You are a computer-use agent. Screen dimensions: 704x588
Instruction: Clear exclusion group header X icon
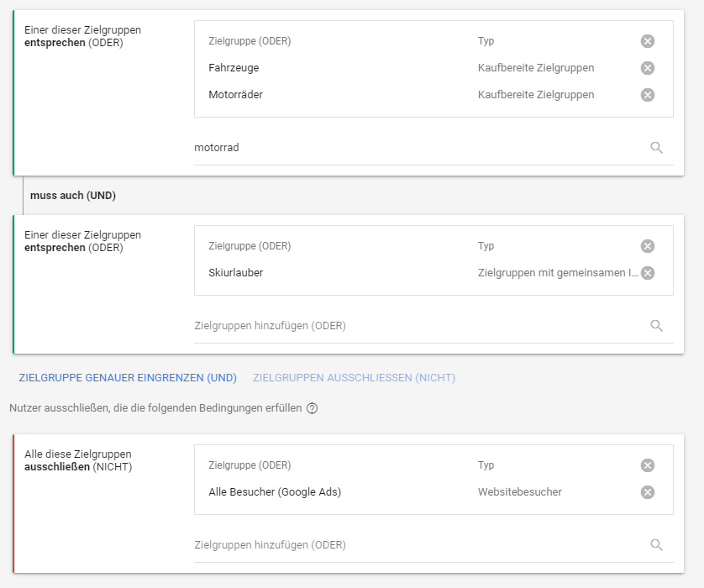coord(647,465)
